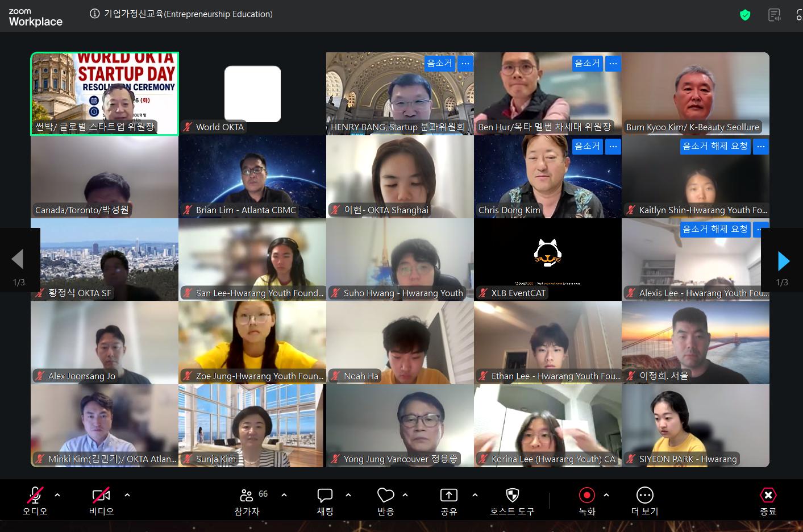Turn on camera with the 비디오 button
The height and width of the screenshot is (532, 803).
click(101, 501)
